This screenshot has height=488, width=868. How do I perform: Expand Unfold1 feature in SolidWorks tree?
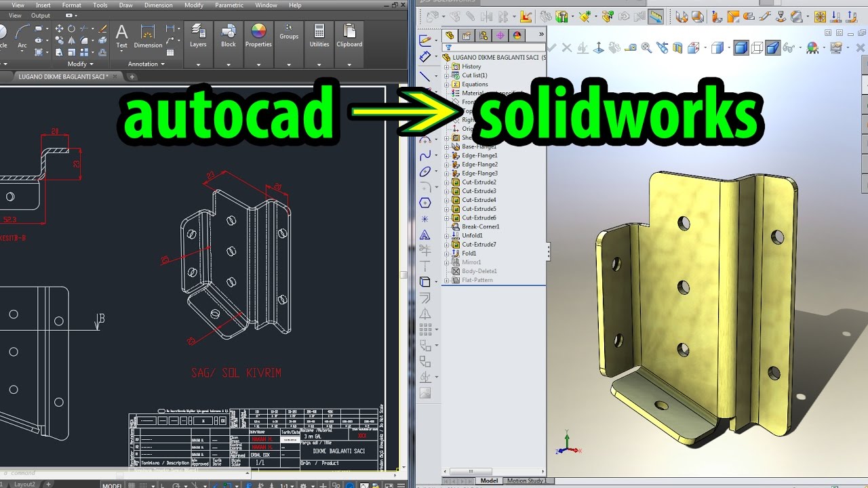click(x=446, y=235)
